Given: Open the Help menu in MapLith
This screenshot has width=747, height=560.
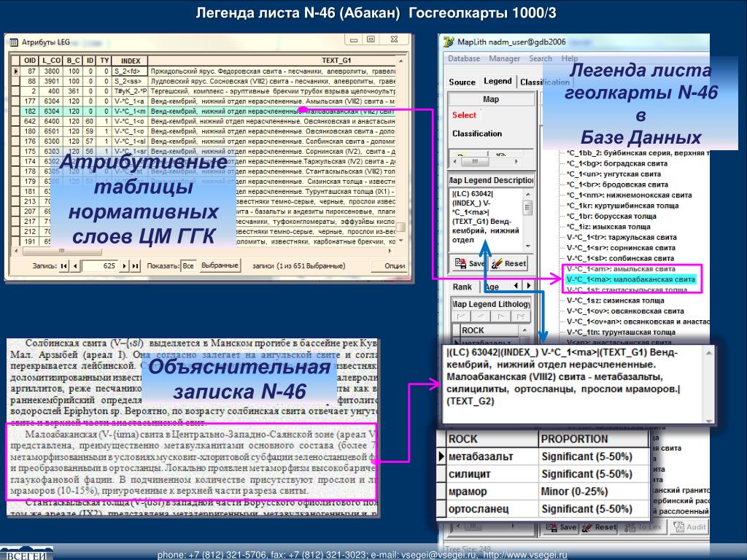Looking at the screenshot, I should [569, 58].
